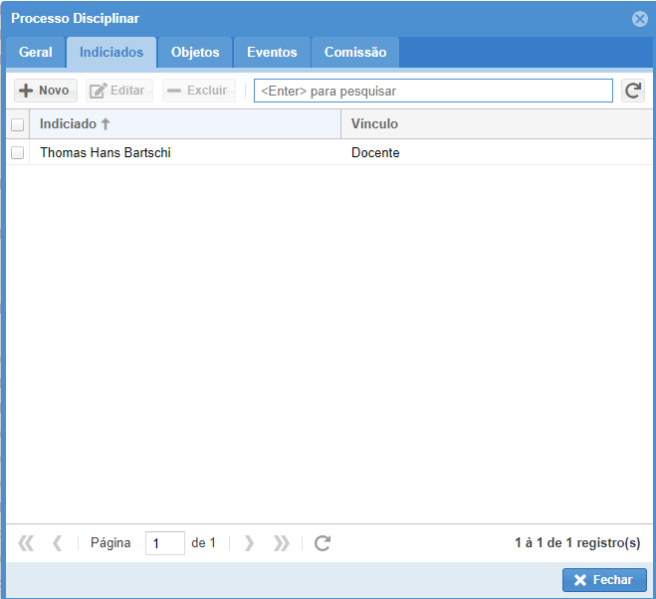Open the Objetos tab
Viewport: 656px width, 599px height.
[195, 53]
